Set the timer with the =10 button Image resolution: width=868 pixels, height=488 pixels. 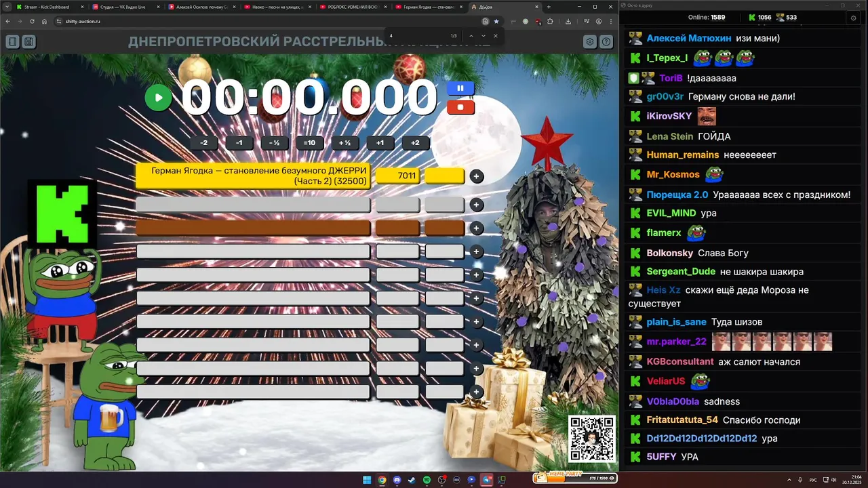coord(309,143)
